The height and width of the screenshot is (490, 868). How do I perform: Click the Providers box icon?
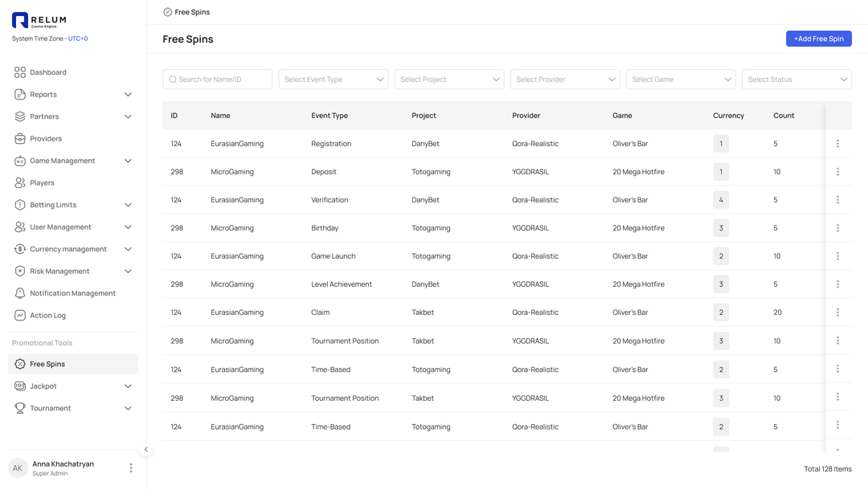[x=20, y=139]
